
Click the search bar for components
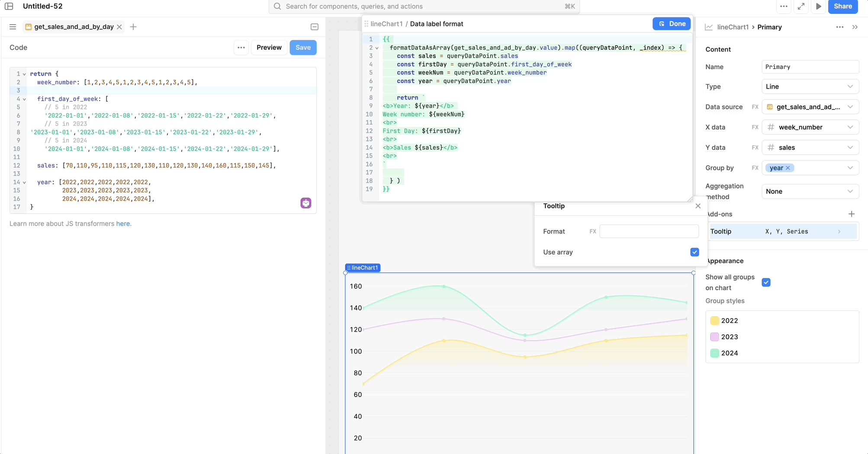click(424, 6)
